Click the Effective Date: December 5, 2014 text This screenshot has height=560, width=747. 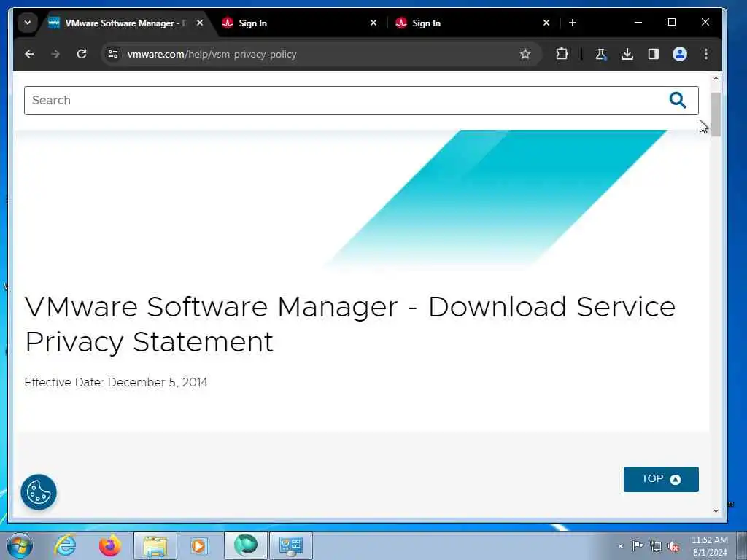(x=116, y=382)
